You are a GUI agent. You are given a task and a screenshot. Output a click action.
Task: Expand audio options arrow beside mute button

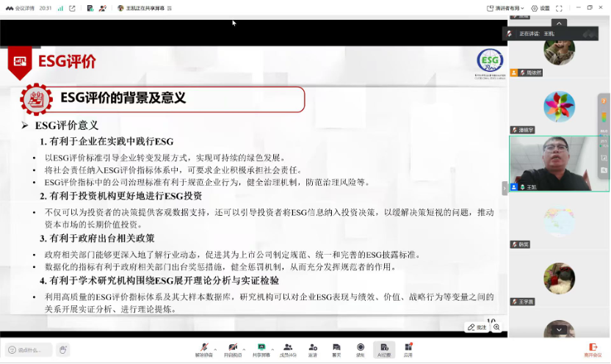tap(215, 349)
